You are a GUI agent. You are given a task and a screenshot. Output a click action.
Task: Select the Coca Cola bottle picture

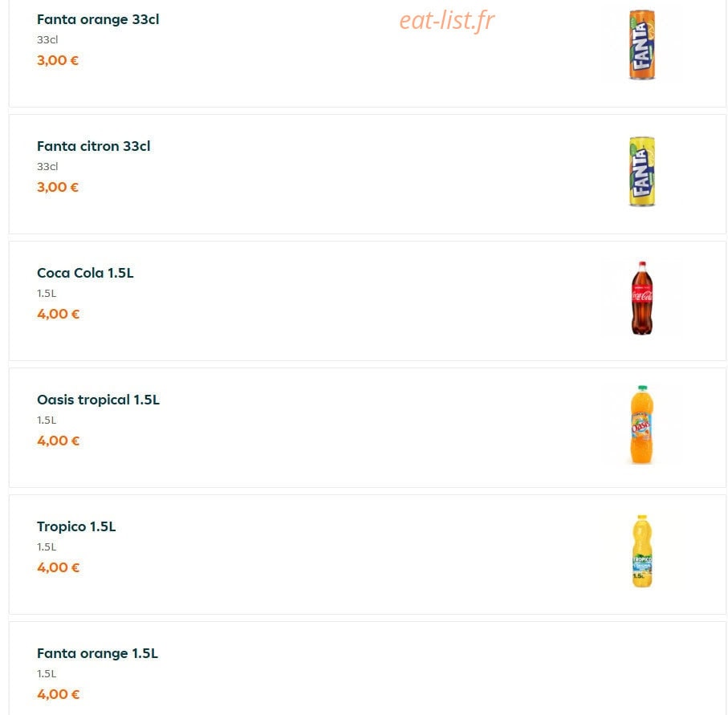[x=641, y=298]
